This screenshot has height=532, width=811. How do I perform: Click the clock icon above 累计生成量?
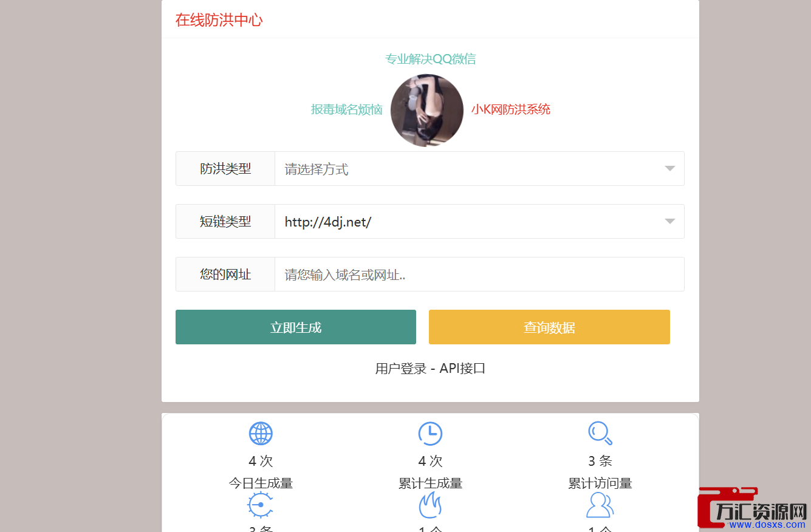[x=430, y=434]
